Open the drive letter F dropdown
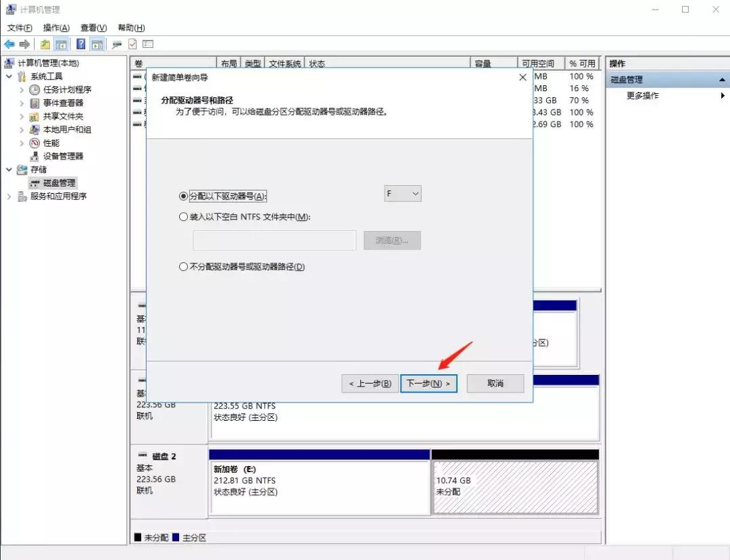The height and width of the screenshot is (560, 730). (402, 193)
